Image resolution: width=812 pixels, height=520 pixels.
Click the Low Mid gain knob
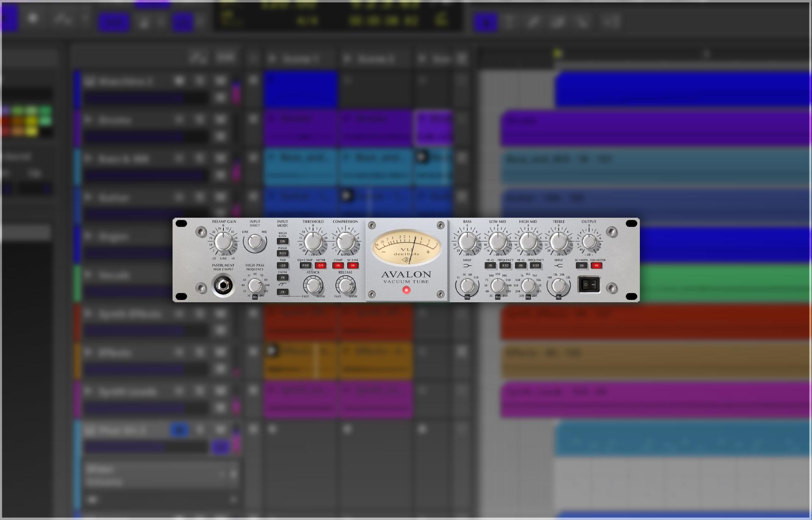coord(498,242)
